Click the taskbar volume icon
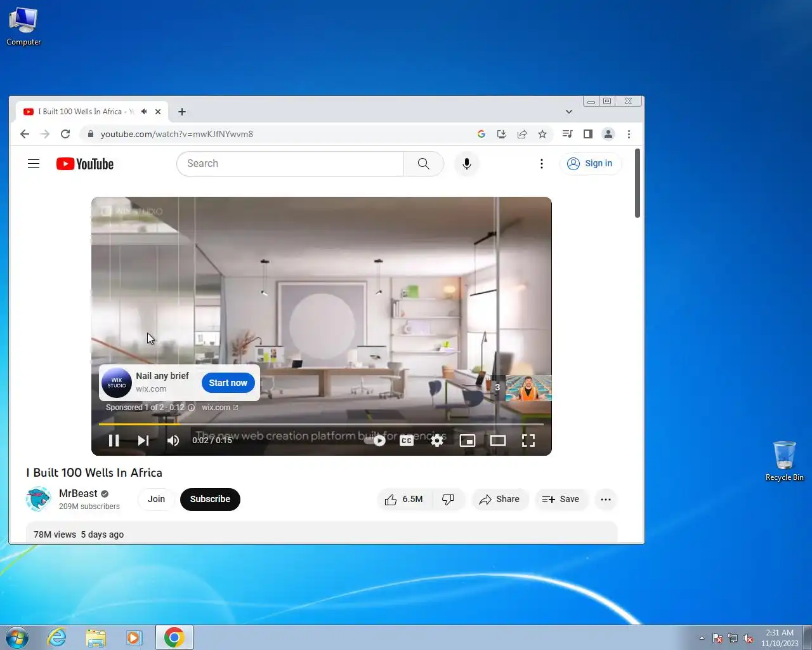The height and width of the screenshot is (650, 812). point(749,638)
